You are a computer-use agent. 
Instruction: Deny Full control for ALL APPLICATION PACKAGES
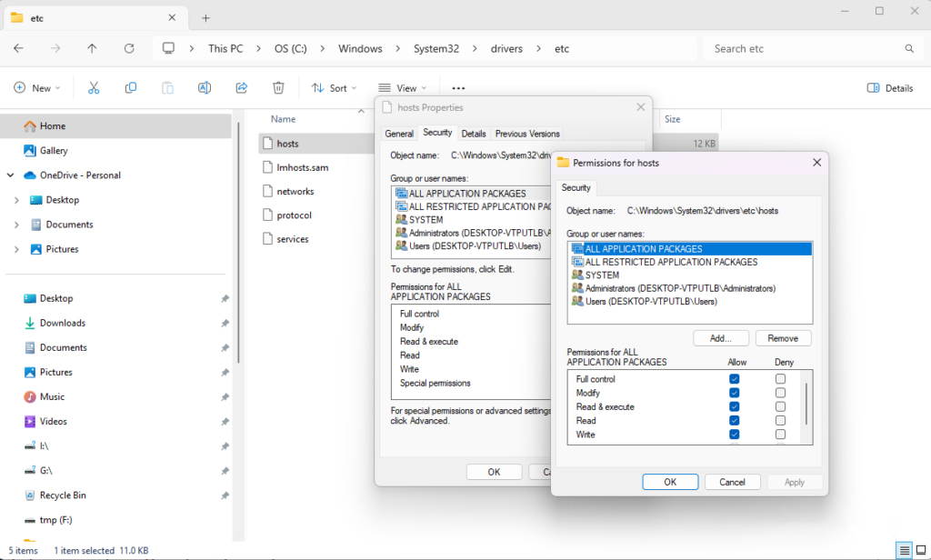pyautogui.click(x=780, y=379)
